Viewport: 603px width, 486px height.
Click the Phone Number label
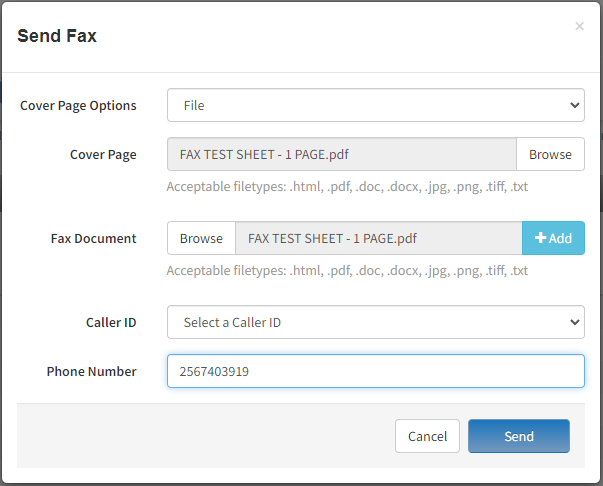coord(92,371)
